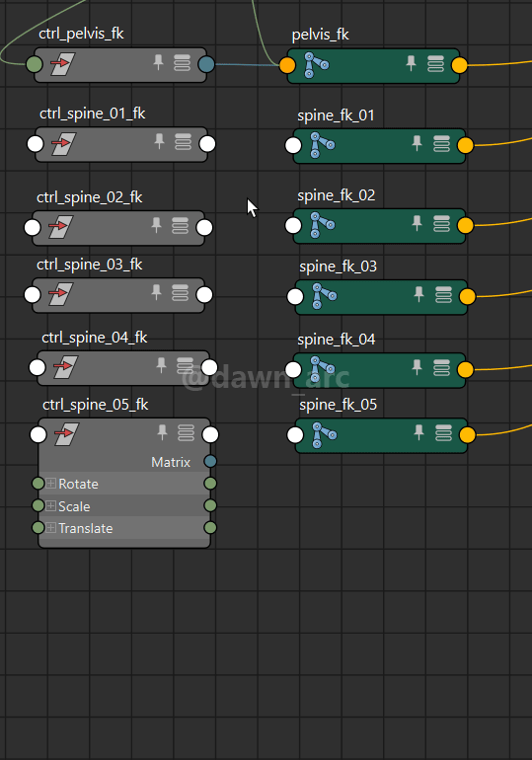
Task: Change view mode of spine_fk_05 node
Action: point(443,433)
